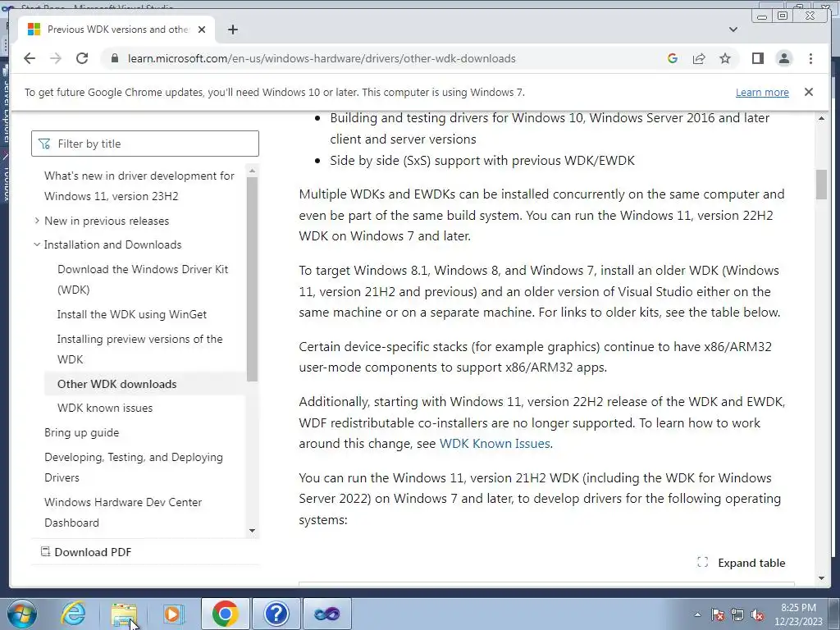Open Windows Hardware Dev Center Dashboard
Image resolution: width=840 pixels, height=630 pixels.
123,512
